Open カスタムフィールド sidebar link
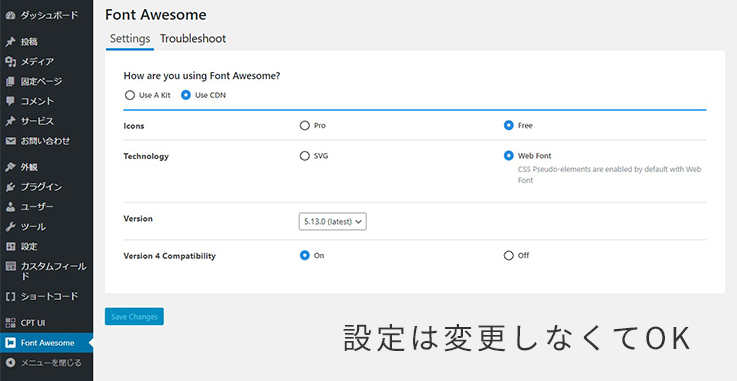Screen dimensions: 737x381 (x=54, y=271)
